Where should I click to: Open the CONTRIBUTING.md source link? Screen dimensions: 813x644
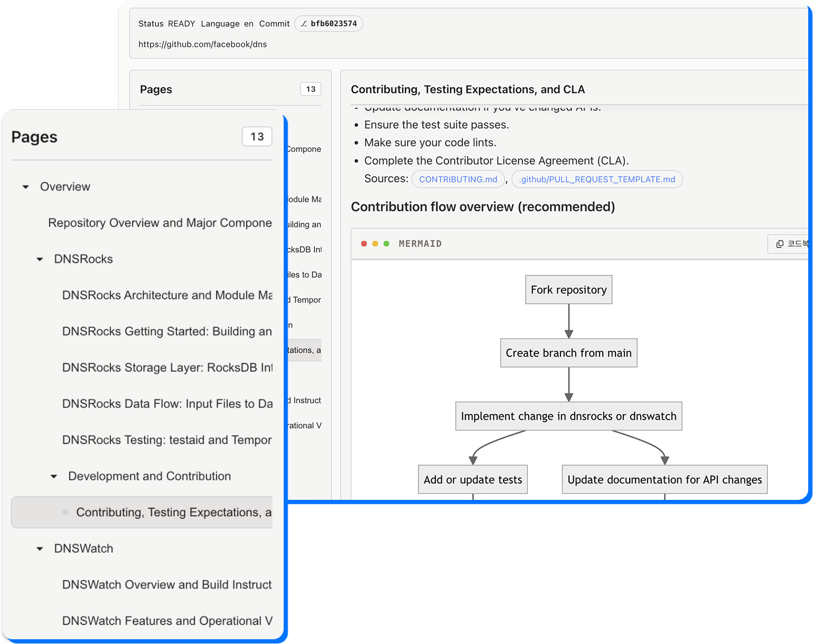coord(458,179)
